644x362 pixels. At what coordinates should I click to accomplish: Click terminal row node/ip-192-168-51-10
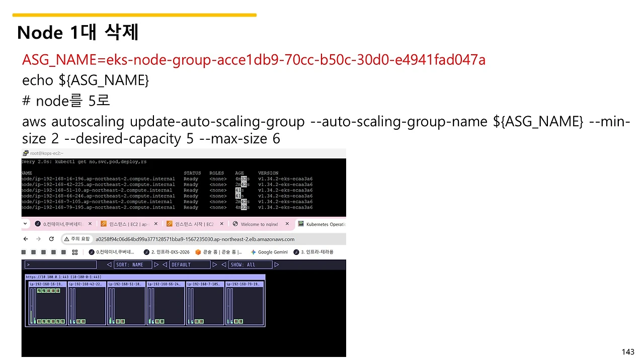[x=167, y=190]
